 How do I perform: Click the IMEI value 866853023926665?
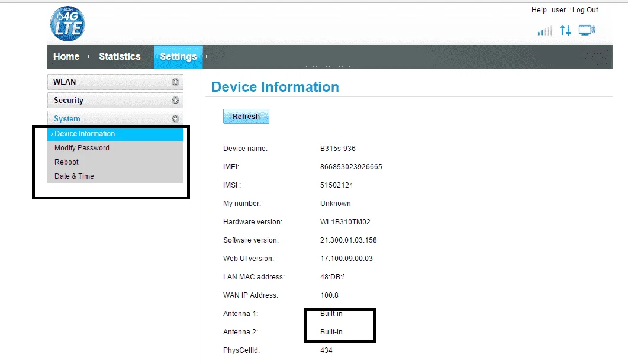click(351, 166)
